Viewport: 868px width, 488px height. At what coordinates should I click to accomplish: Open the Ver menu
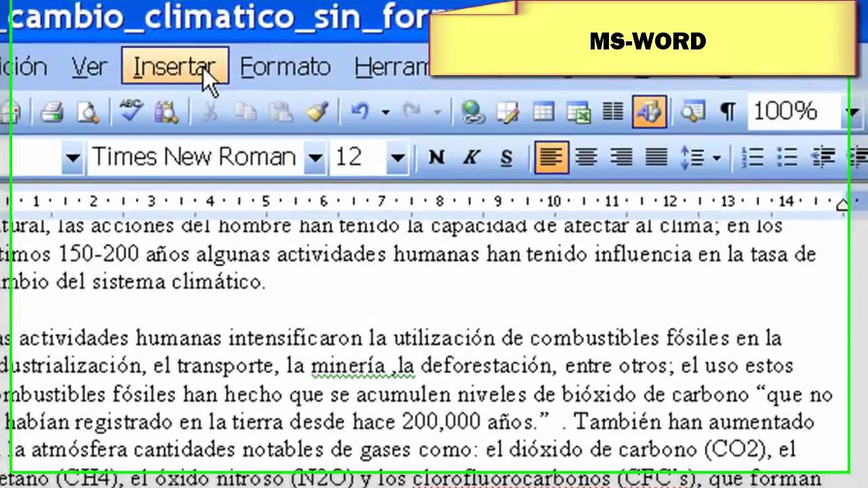tap(89, 66)
